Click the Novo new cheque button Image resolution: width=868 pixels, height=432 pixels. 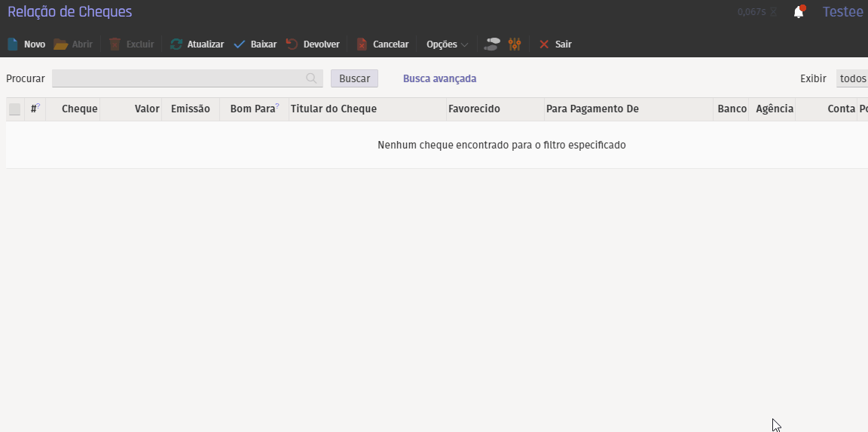26,44
